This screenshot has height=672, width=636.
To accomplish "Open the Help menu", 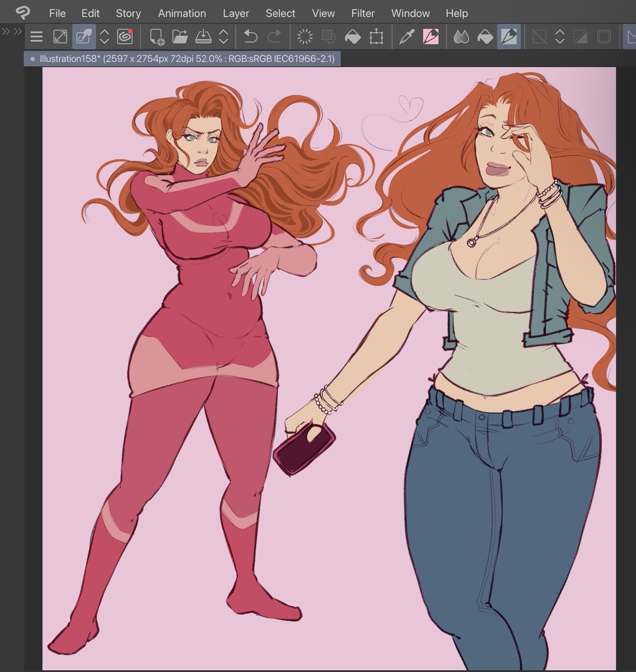I will click(x=457, y=13).
